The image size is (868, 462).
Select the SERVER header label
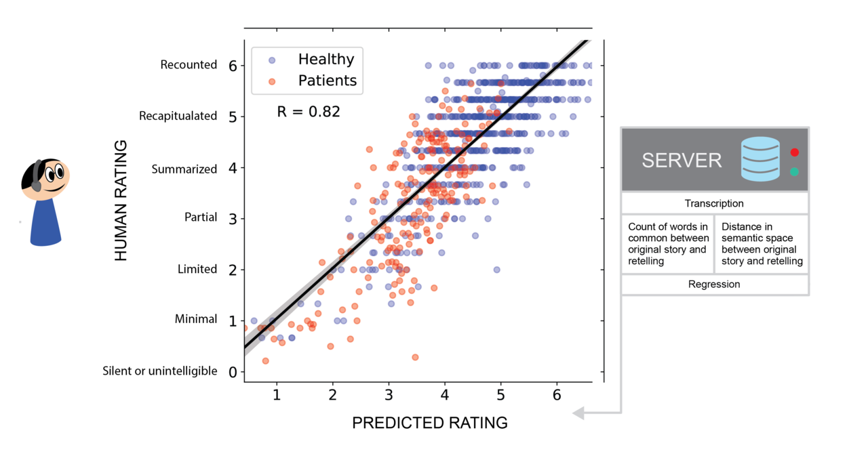(x=682, y=161)
